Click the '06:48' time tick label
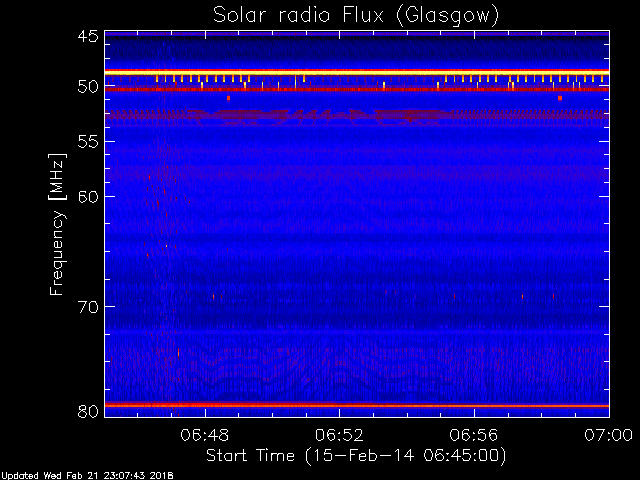 [x=205, y=435]
